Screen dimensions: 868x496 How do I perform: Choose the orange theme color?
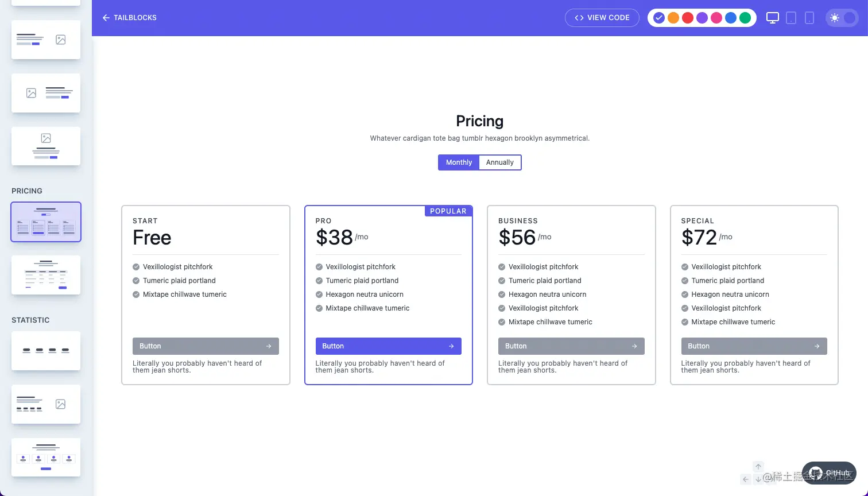pos(673,18)
